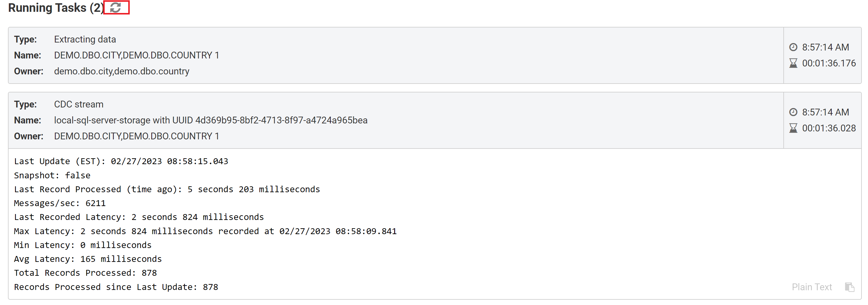Click start time 8:57:14 AM of CDC stream

pyautogui.click(x=825, y=112)
